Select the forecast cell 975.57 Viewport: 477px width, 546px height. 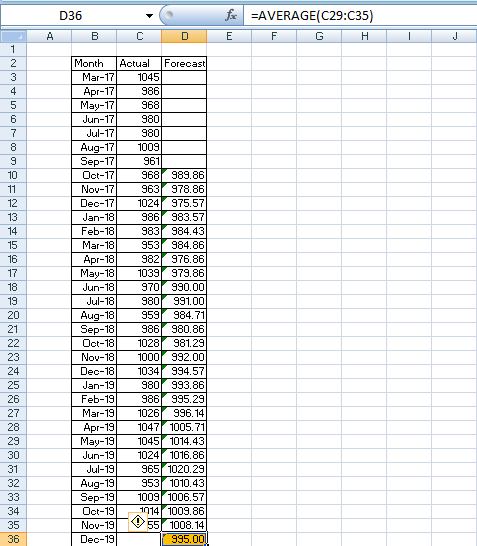[x=184, y=203]
